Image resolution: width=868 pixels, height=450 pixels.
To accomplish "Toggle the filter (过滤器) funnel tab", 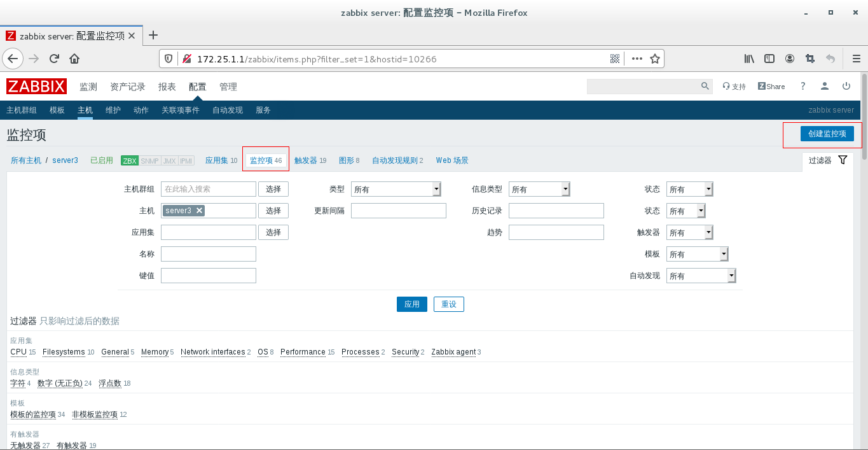I will (827, 160).
